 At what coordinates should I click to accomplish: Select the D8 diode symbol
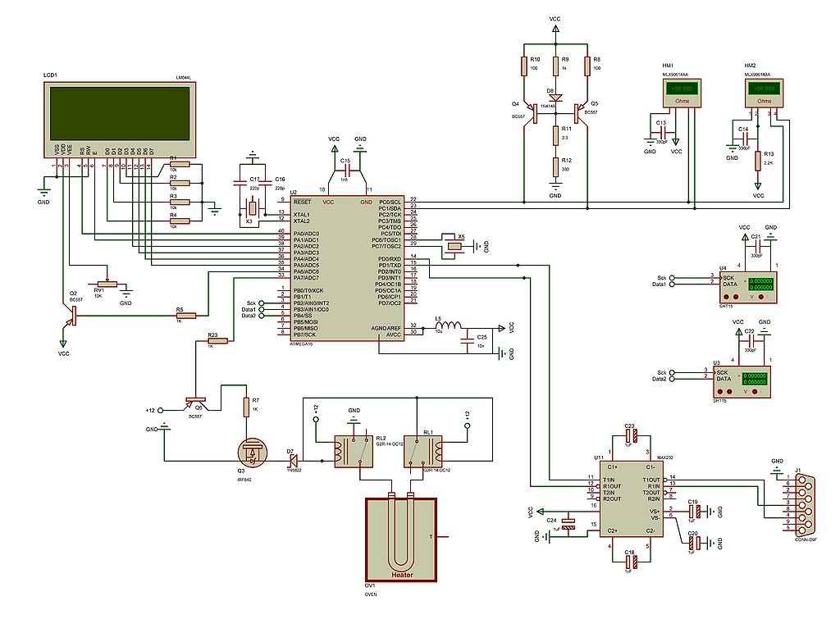click(555, 98)
